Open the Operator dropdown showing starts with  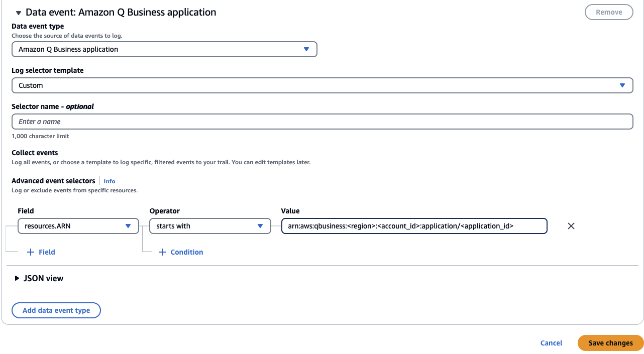[x=209, y=226]
